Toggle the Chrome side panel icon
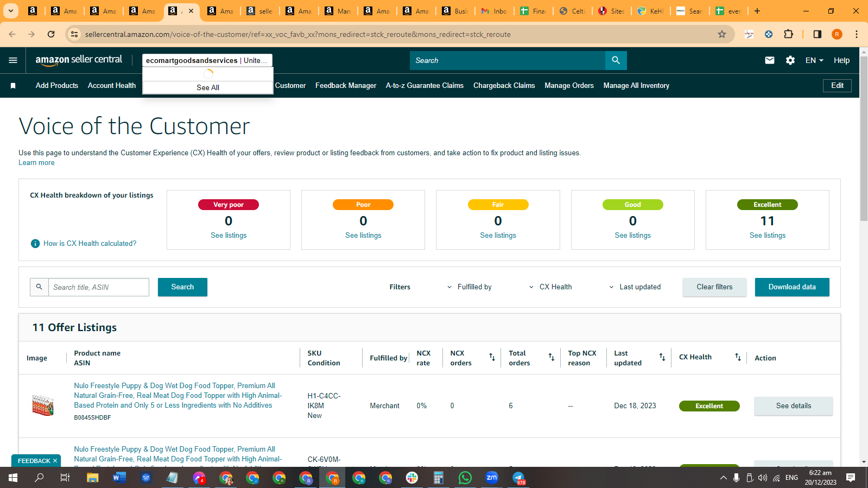Image resolution: width=868 pixels, height=488 pixels. [x=818, y=34]
